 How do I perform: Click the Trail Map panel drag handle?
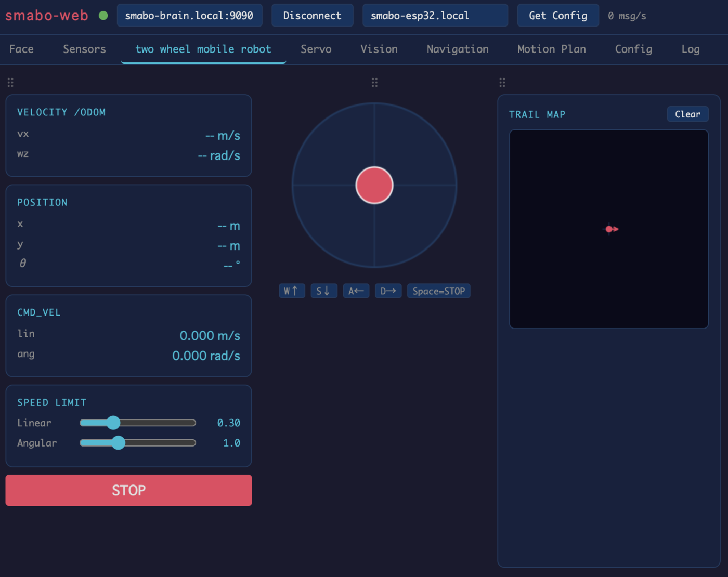point(502,83)
